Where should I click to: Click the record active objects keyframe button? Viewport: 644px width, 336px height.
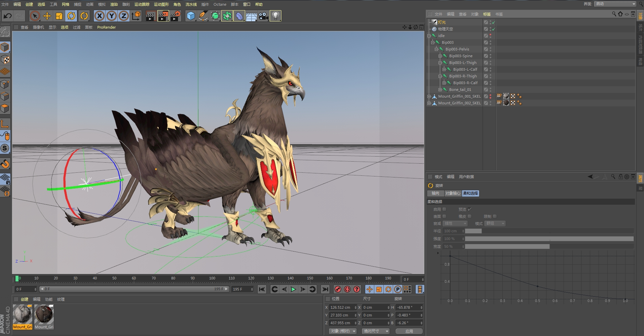(338, 289)
